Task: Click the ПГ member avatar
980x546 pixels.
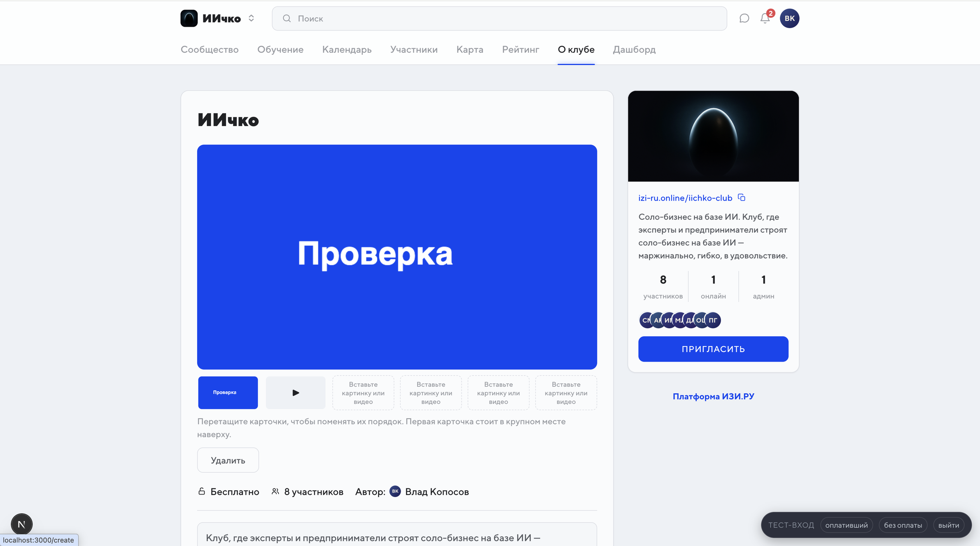Action: [713, 320]
